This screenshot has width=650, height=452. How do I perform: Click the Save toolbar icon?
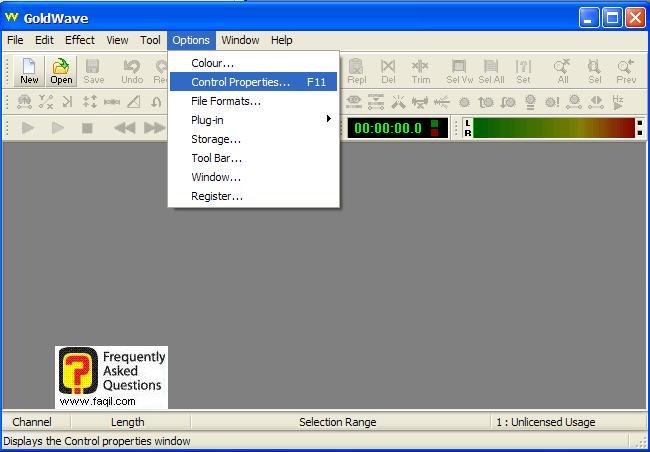coord(93,71)
